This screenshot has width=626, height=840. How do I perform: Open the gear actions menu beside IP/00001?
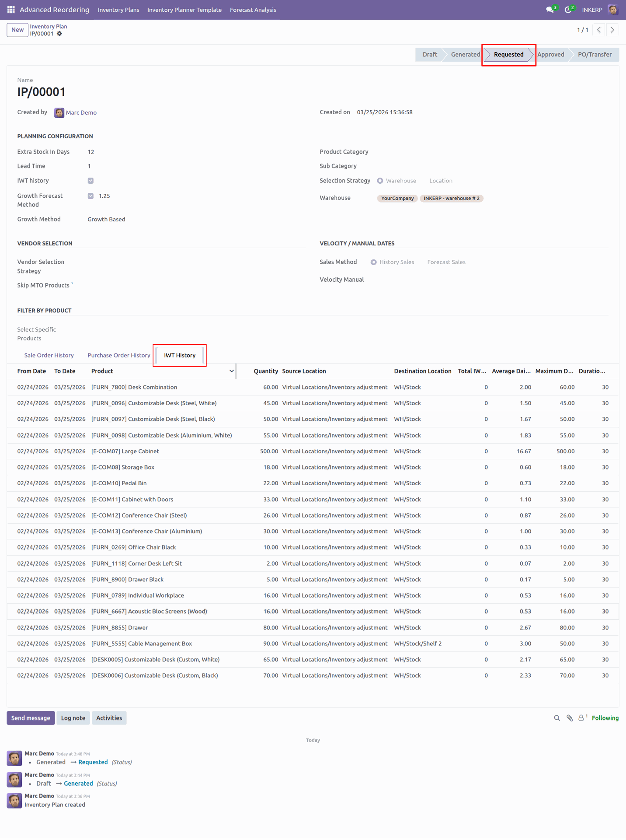click(59, 34)
